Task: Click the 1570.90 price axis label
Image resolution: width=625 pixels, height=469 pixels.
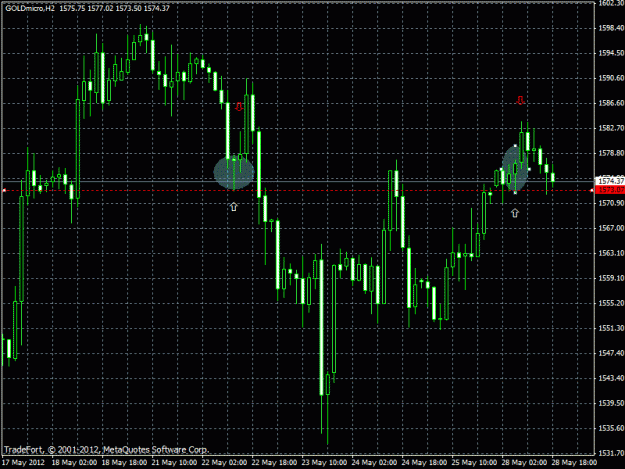Action: coord(611,203)
